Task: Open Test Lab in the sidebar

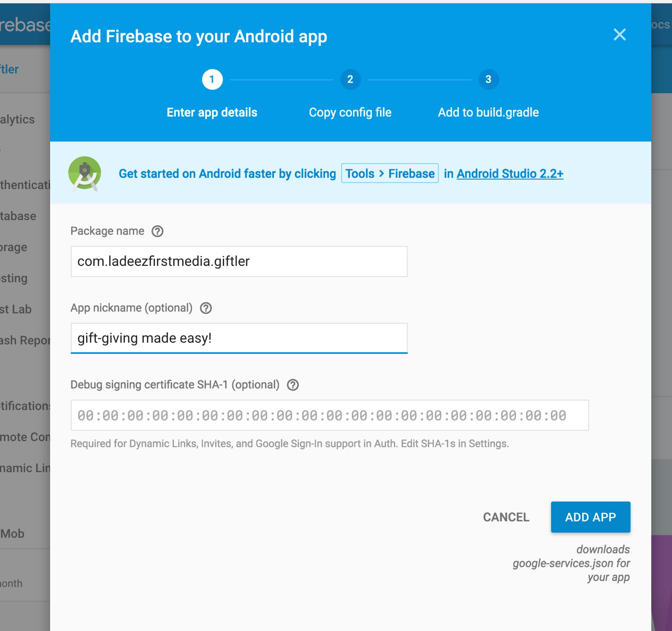Action: [16, 309]
